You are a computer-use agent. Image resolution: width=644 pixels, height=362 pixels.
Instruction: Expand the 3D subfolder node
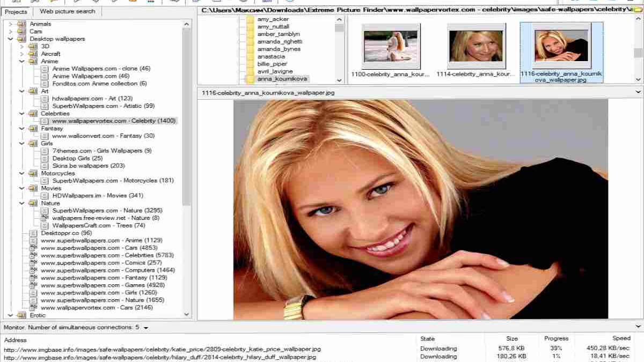22,47
